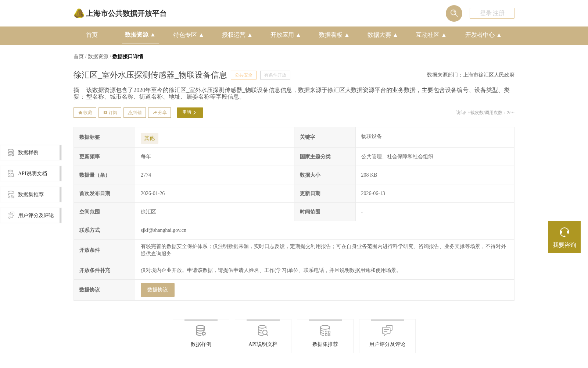
Task: Expand the 互动社区 menu arrow
Action: pyautogui.click(x=444, y=35)
